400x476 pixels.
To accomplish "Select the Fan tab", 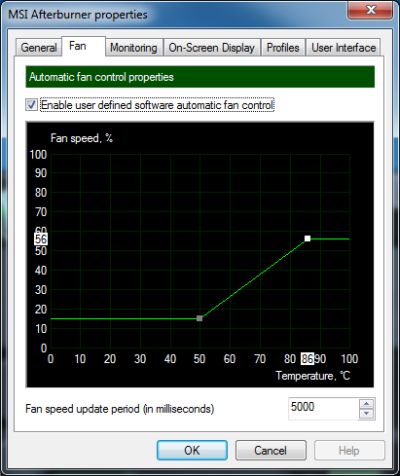I will (84, 46).
